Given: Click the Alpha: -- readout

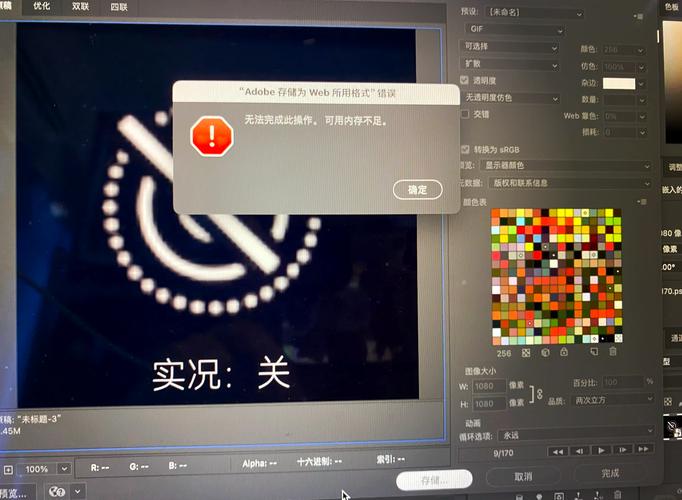Looking at the screenshot, I should click(x=260, y=463).
